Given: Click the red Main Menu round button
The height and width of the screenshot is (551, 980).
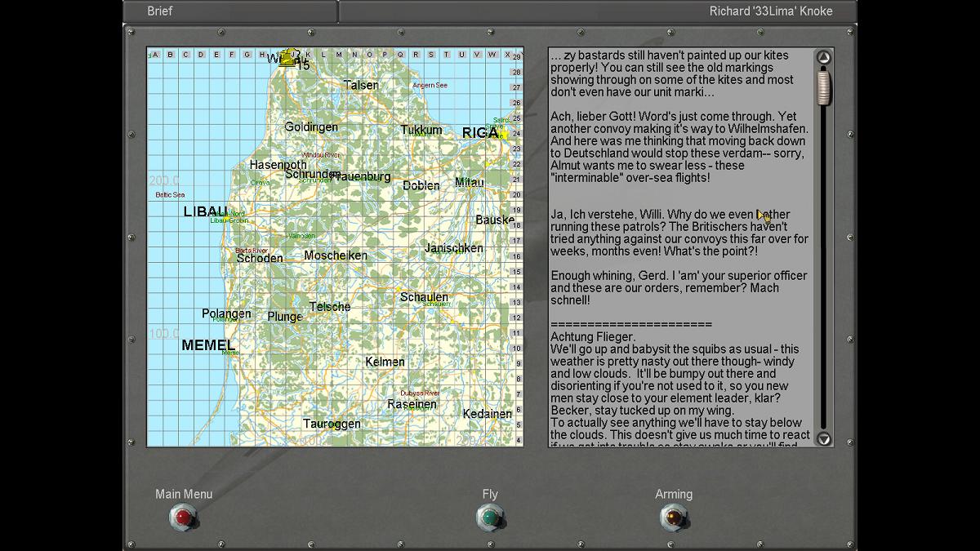Looking at the screenshot, I should 184,518.
